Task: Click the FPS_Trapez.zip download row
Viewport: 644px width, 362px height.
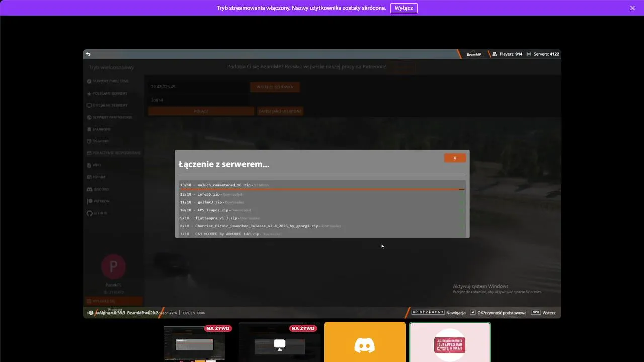Action: tap(321, 210)
